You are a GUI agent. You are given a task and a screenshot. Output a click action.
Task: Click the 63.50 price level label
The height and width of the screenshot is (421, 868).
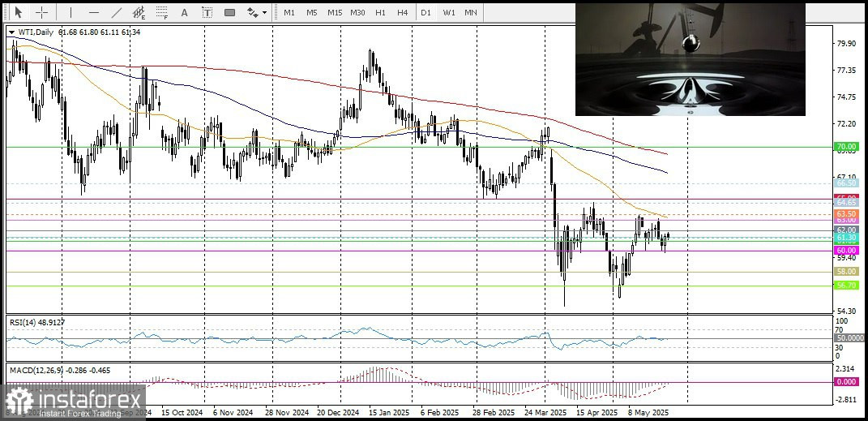pos(847,213)
